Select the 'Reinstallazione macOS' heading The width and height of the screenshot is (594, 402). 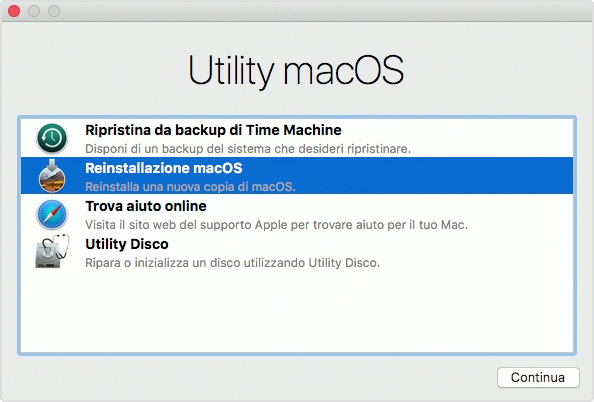point(164,168)
